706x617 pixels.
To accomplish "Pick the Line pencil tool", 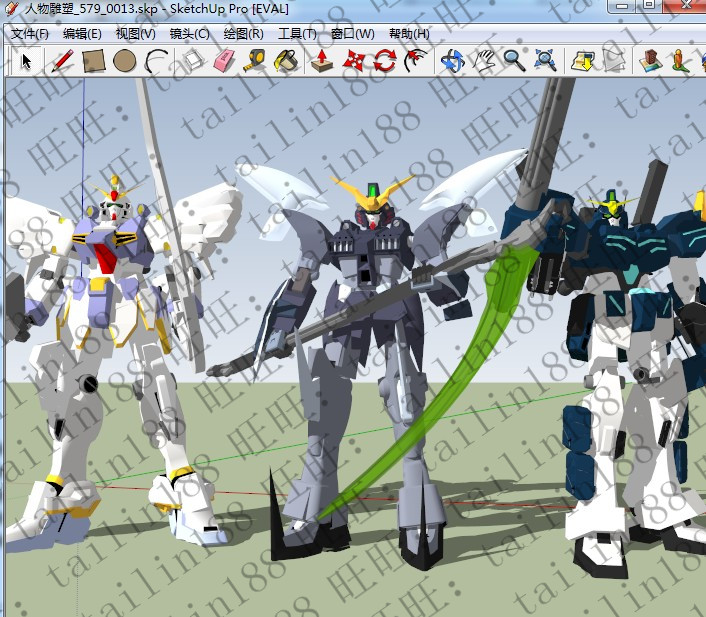I will [x=63, y=61].
